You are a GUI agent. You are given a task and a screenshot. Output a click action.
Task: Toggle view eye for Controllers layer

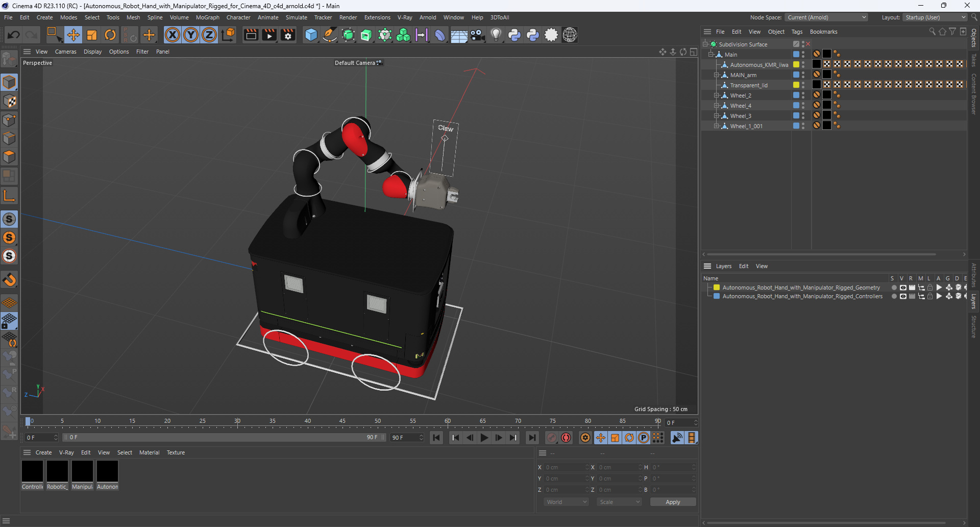902,296
